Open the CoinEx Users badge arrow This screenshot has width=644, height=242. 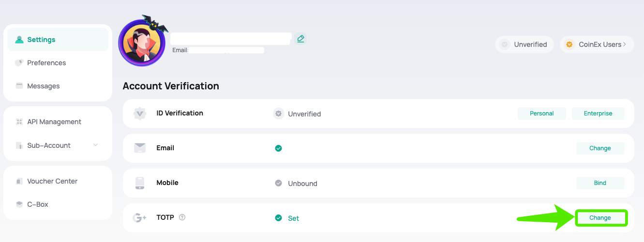click(625, 44)
